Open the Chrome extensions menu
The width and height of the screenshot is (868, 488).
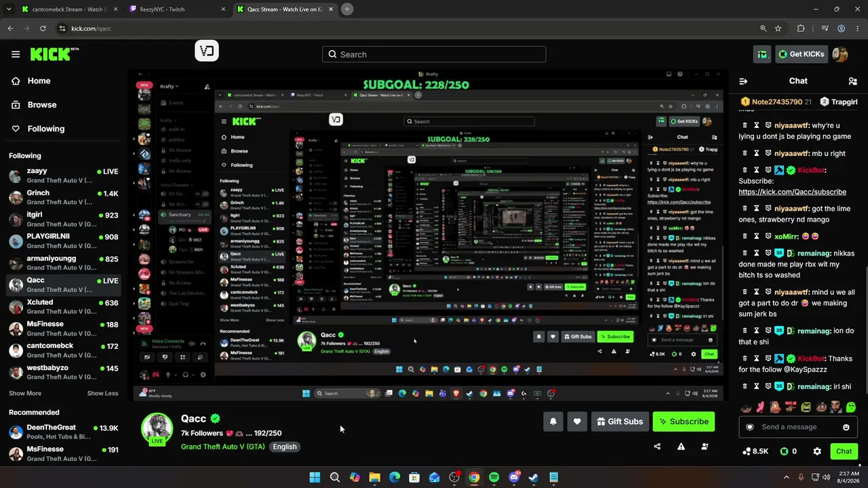[801, 28]
